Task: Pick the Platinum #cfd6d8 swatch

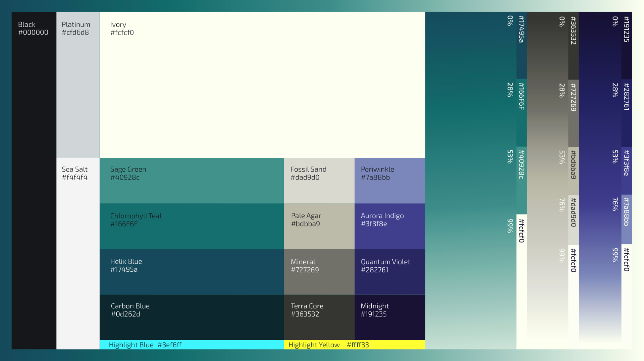Action: [x=78, y=85]
